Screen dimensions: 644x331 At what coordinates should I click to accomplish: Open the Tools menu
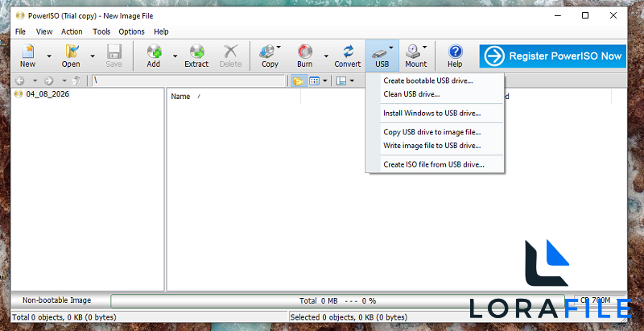click(x=101, y=31)
